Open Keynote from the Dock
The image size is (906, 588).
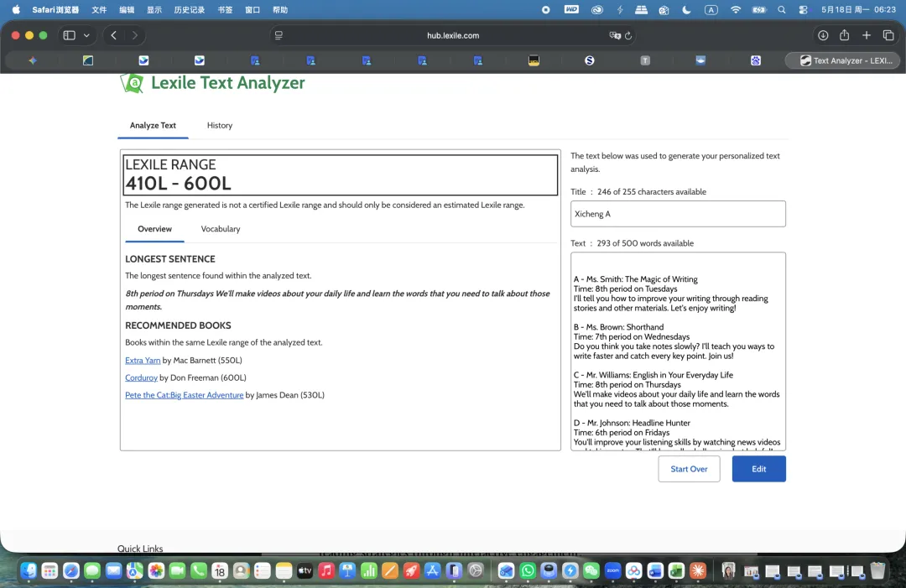click(347, 570)
